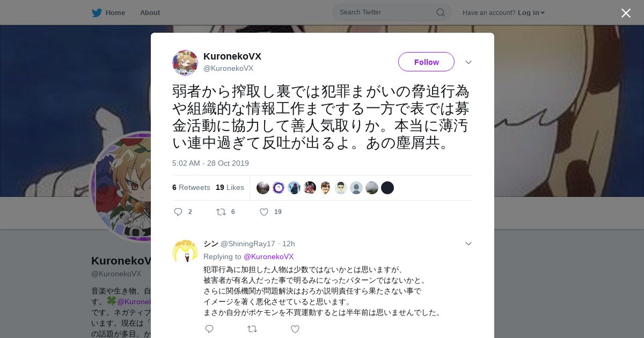
Task: Reply to ShiningRay17's comment via bubble icon
Action: (209, 329)
